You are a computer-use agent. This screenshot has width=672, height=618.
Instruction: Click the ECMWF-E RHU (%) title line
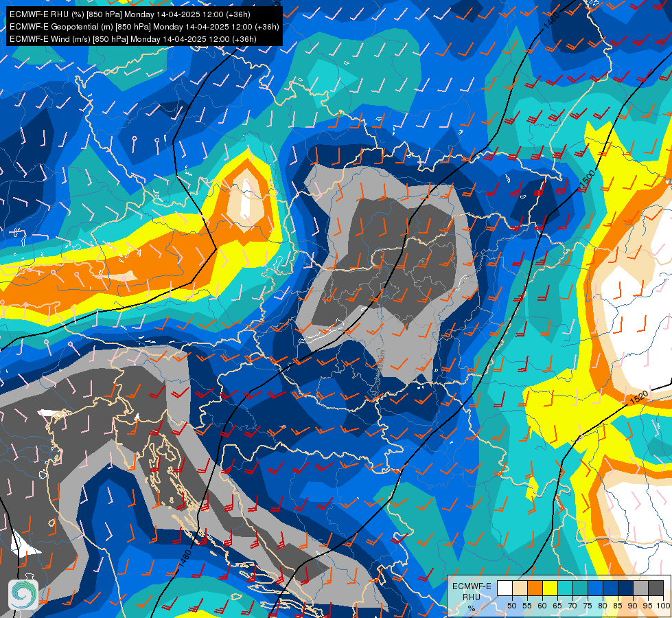click(130, 14)
